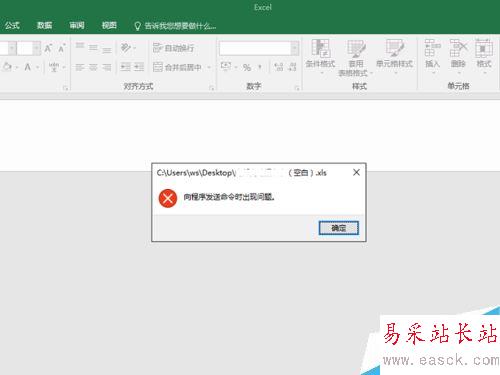Open the font name dropdown arrow
500x375 pixels.
[x=12, y=48]
